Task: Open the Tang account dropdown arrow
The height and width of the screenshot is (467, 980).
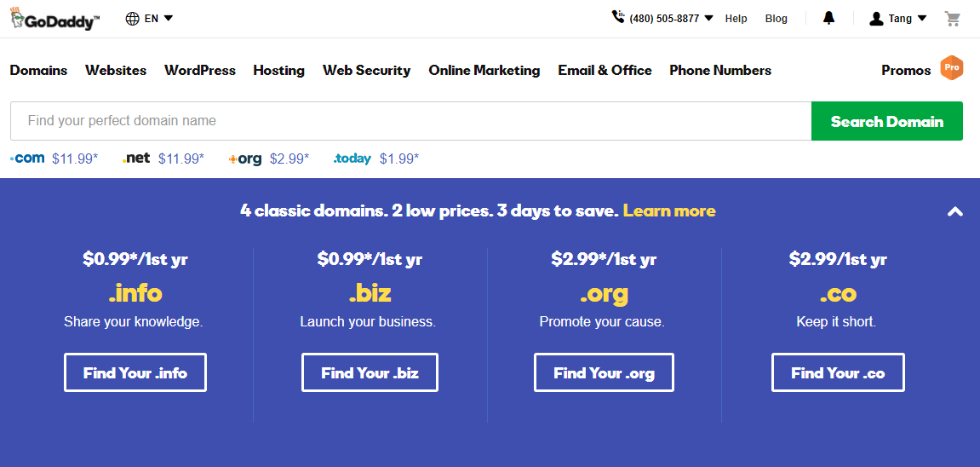Action: (x=922, y=18)
